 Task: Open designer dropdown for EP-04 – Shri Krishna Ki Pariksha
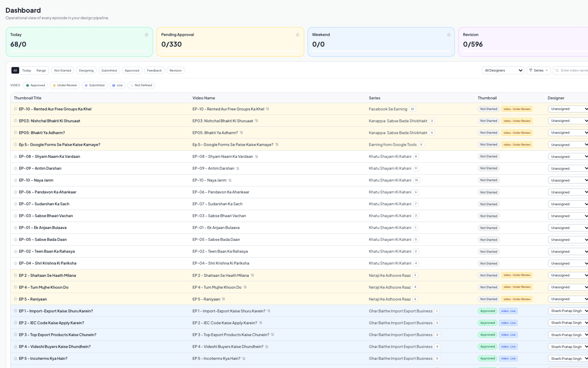568,263
